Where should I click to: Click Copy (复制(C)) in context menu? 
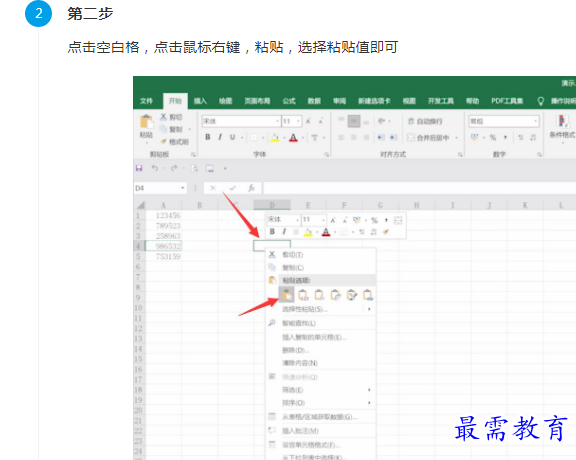click(x=320, y=267)
